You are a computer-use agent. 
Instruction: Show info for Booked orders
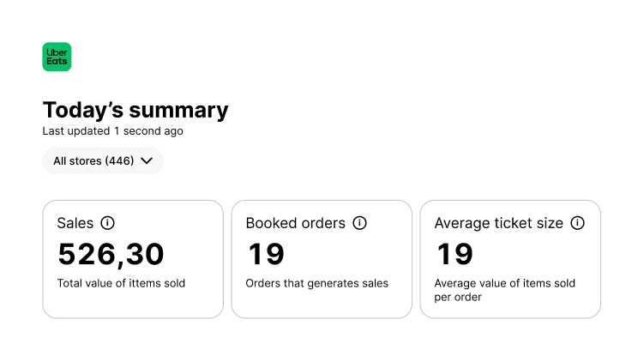359,223
